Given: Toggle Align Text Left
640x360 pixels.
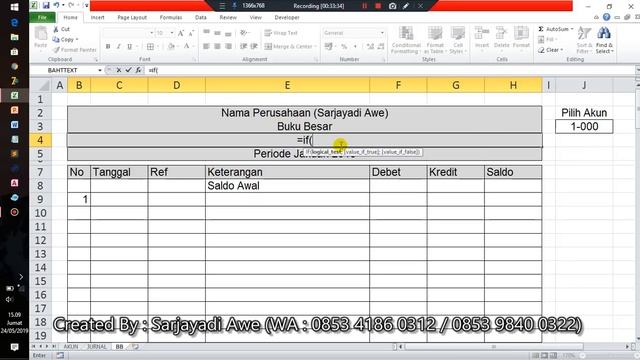Looking at the screenshot, I should pos(206,47).
